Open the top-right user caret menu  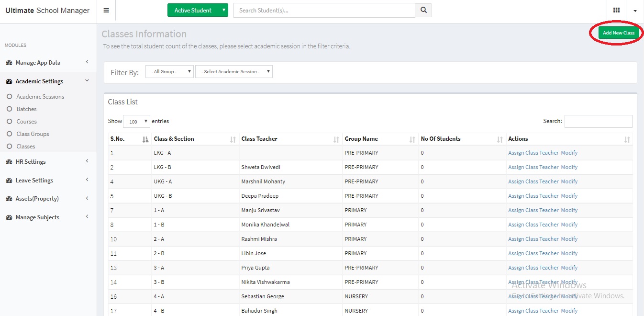coord(635,11)
